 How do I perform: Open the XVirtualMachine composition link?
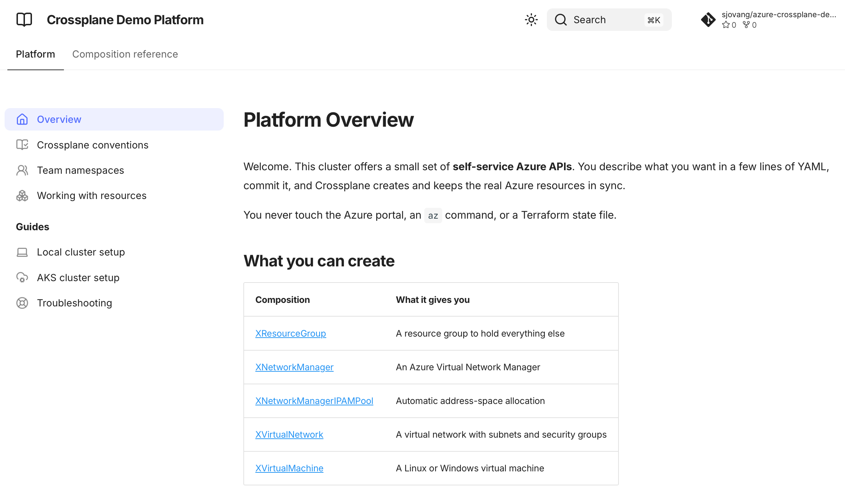click(289, 468)
